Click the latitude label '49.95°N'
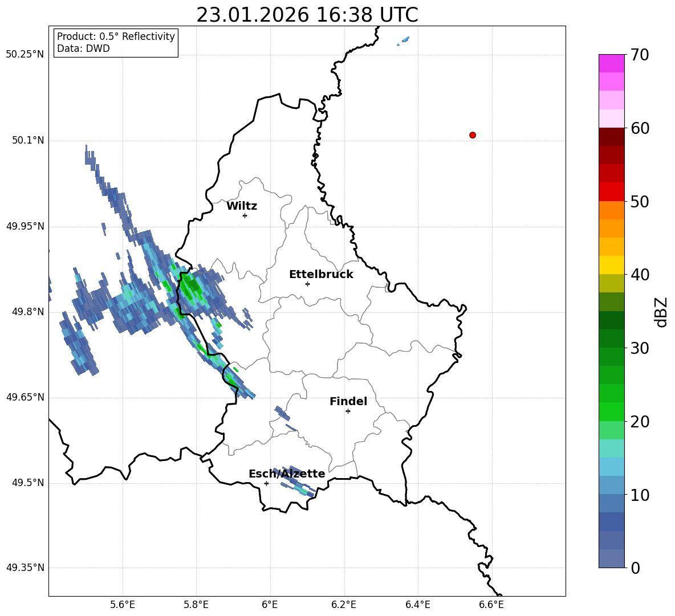This screenshot has width=675, height=616. tap(25, 226)
